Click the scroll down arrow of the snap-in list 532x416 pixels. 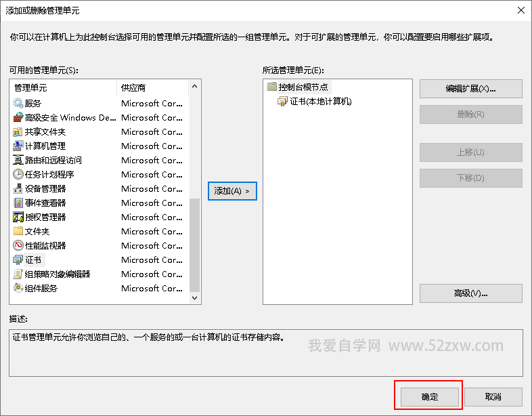195,297
